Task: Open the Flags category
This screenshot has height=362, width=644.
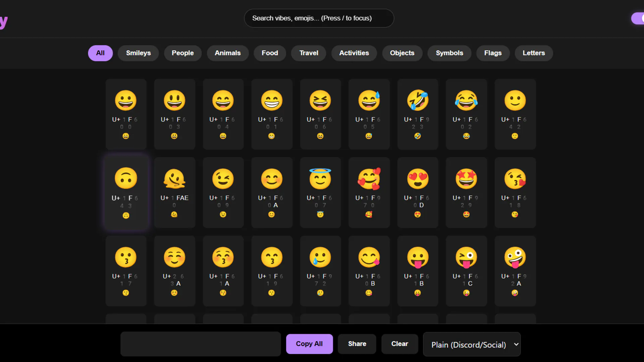Action: (493, 53)
